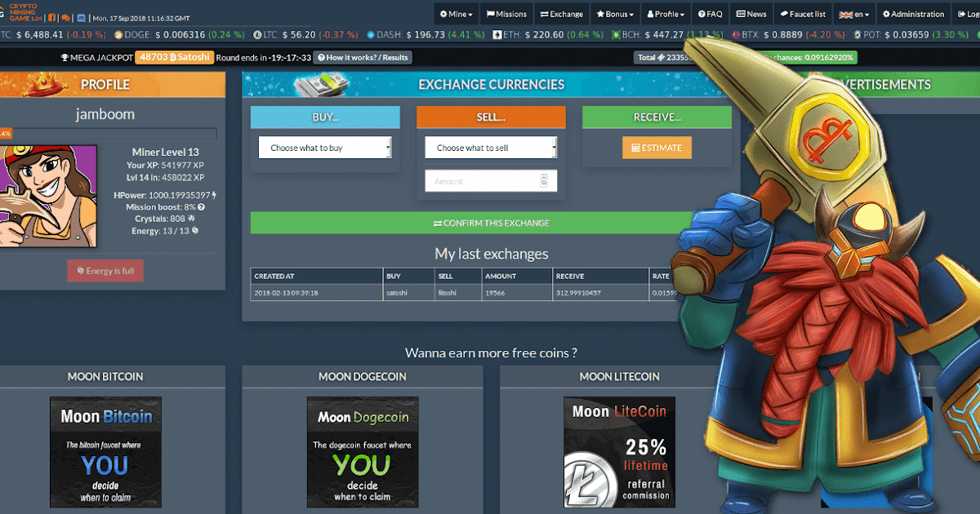Click the Mega Jackpot trophy icon
The width and height of the screenshot is (980, 514).
[x=65, y=58]
